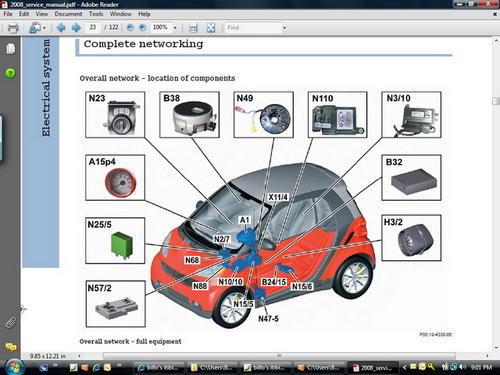Click the N88 label on the car
This screenshot has width=500, height=375.
pyautogui.click(x=200, y=286)
